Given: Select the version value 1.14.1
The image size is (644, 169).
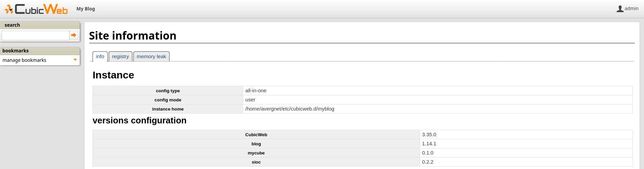Looking at the screenshot, I should tap(429, 144).
